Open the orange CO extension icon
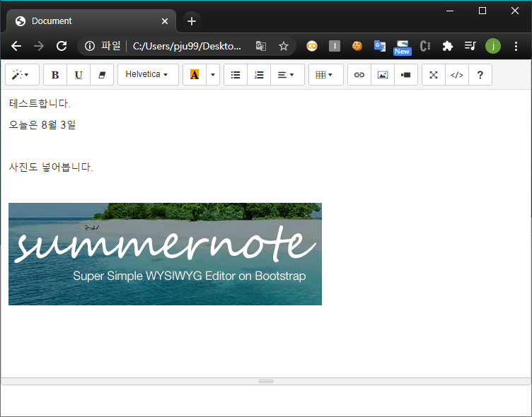Screen dimensions: 532x417 (x=312, y=46)
